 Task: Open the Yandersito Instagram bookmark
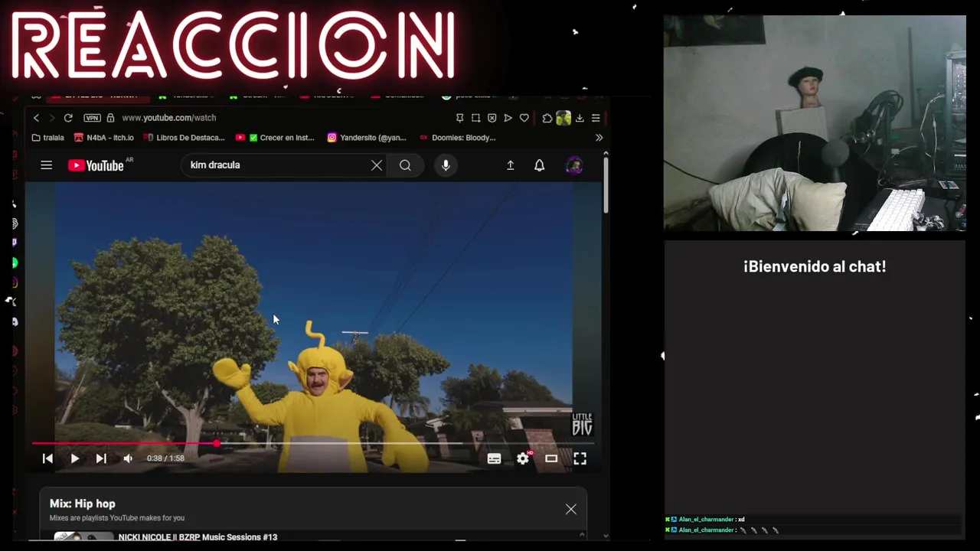pos(367,138)
